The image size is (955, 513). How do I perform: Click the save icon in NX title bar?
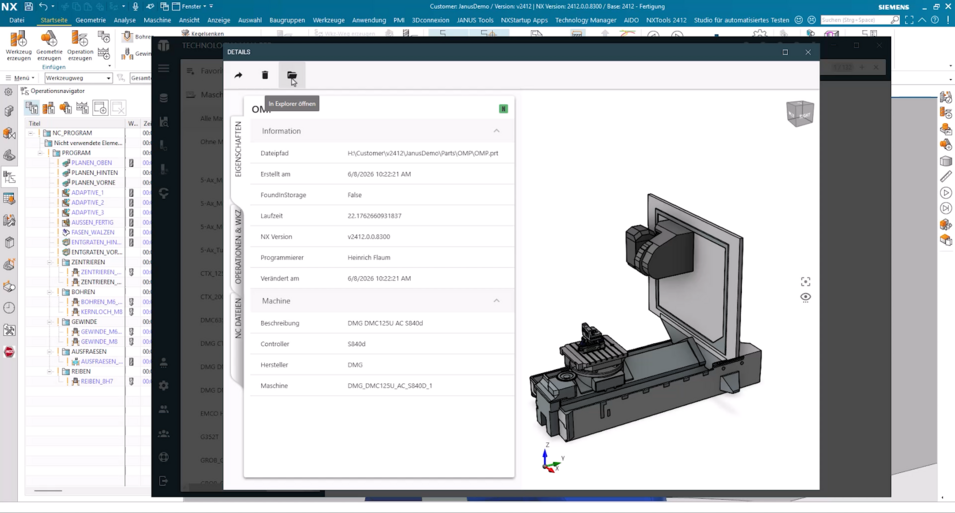click(29, 6)
